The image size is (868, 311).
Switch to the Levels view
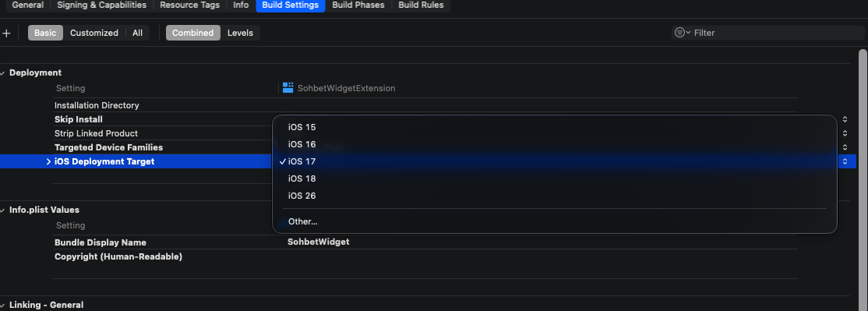(240, 33)
